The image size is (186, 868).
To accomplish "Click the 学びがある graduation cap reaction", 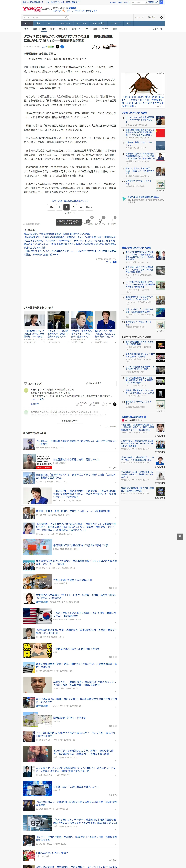I will (89, 221).
